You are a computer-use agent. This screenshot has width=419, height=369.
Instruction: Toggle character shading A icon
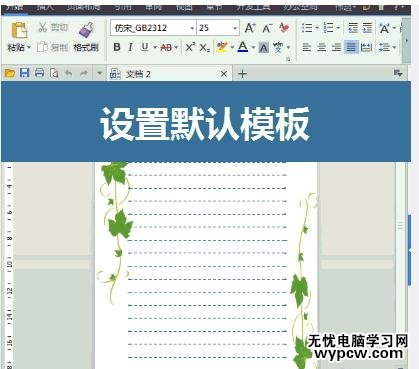(x=263, y=48)
